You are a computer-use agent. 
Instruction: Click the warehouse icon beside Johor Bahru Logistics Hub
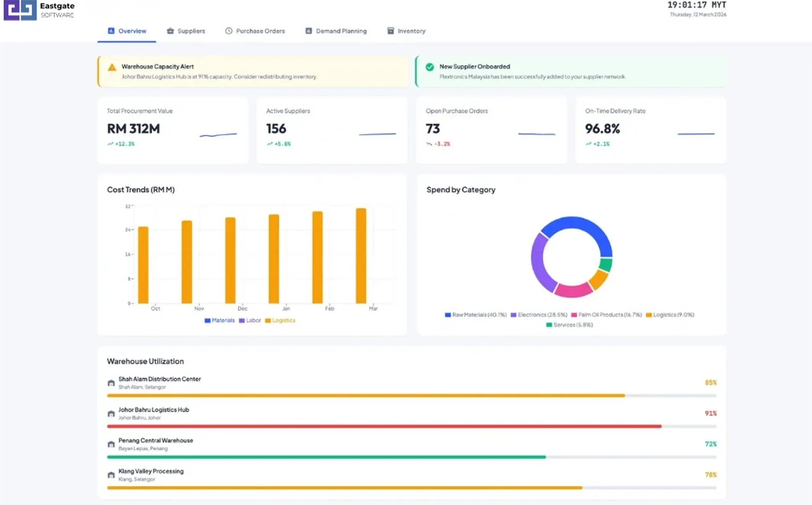[x=111, y=413]
